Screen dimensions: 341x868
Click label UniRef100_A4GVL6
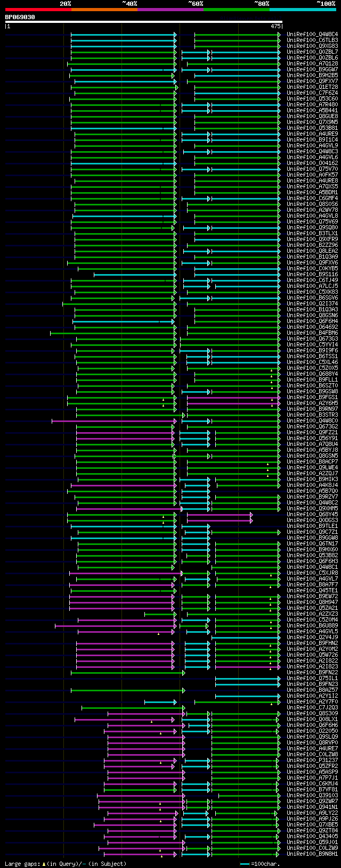(312, 157)
